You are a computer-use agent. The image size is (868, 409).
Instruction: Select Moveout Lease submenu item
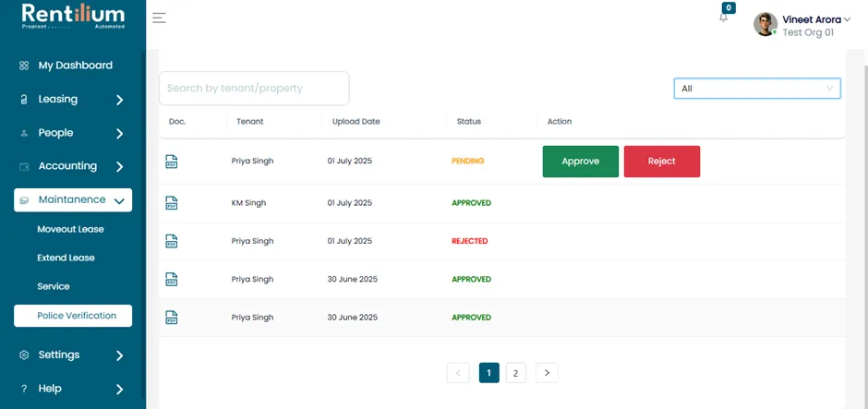point(70,229)
